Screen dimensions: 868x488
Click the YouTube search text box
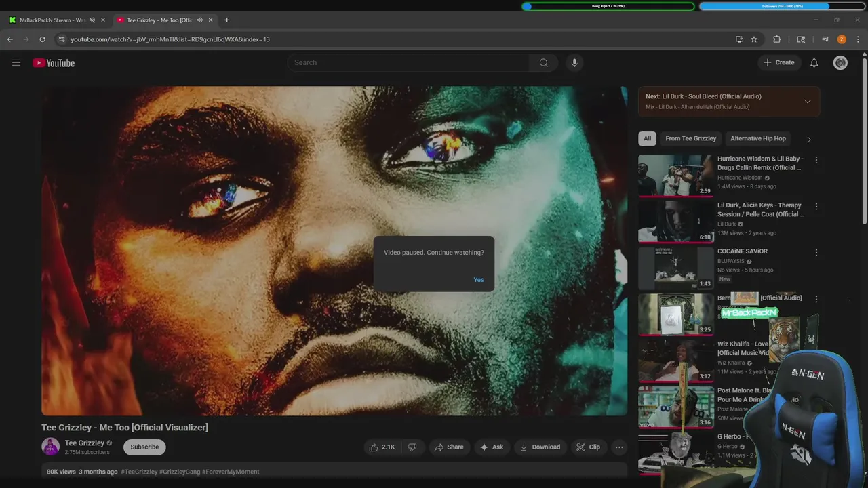point(409,62)
